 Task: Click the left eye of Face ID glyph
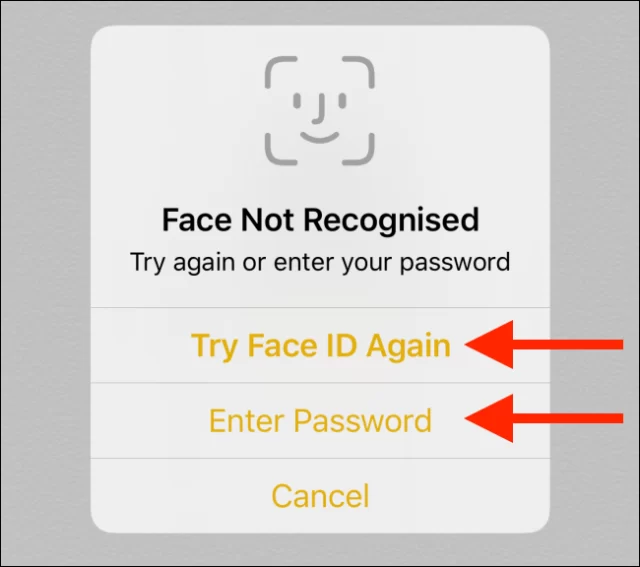coord(297,101)
